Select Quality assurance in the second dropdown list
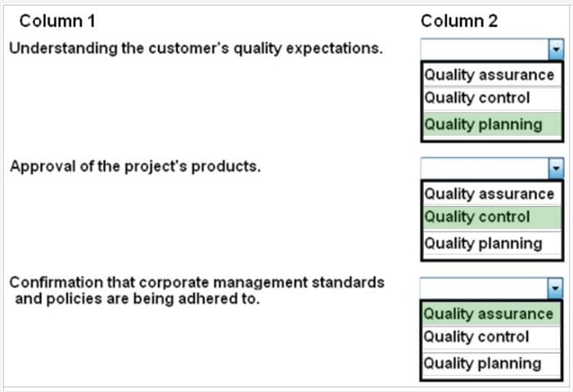Viewport: 573px width, 392px height. (x=491, y=194)
